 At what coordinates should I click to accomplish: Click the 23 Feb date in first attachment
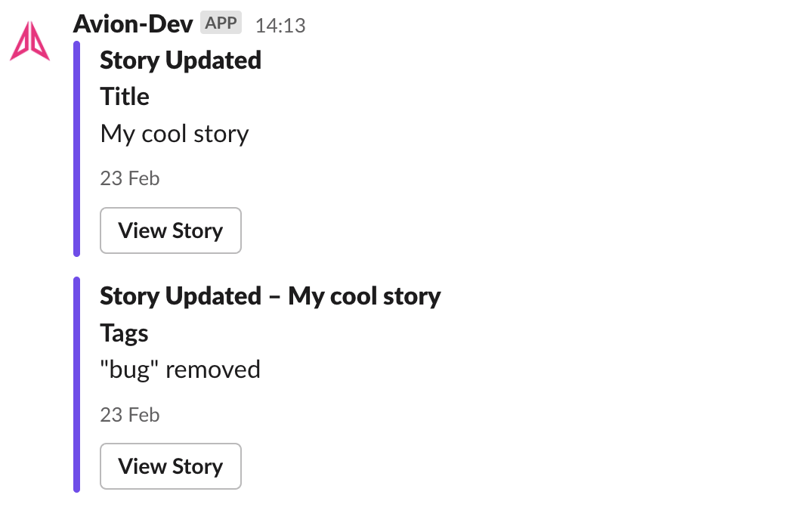click(x=130, y=178)
